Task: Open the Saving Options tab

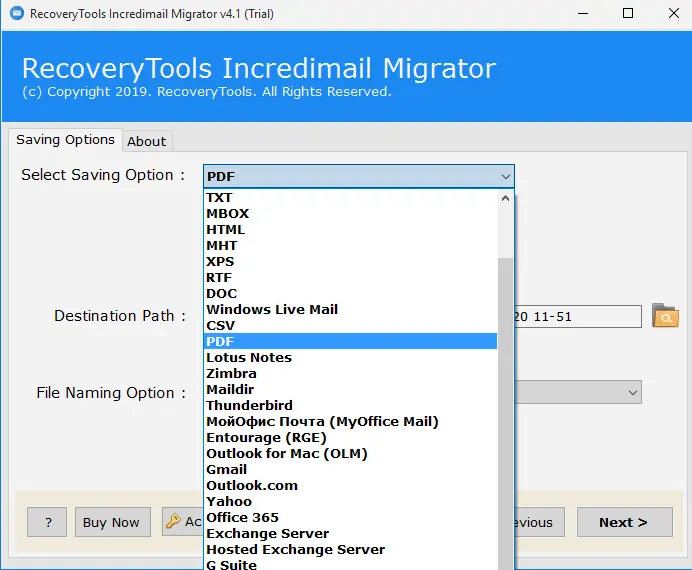Action: pyautogui.click(x=65, y=140)
